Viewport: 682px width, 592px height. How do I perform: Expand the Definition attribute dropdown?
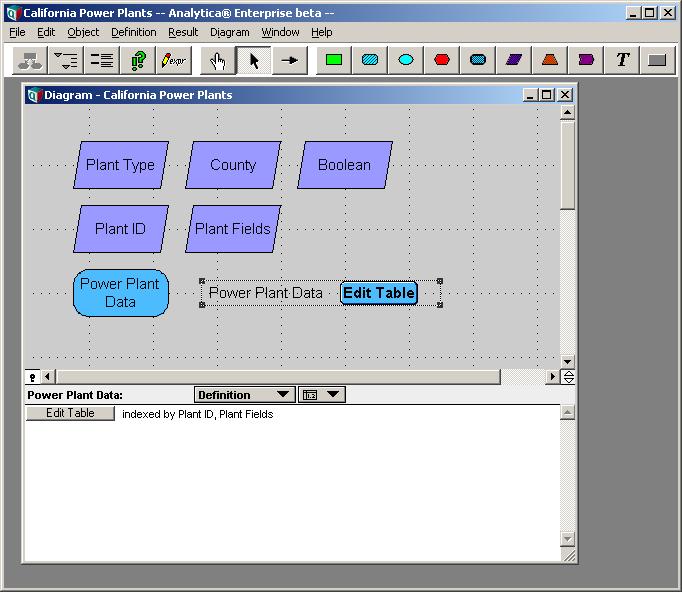tap(244, 395)
